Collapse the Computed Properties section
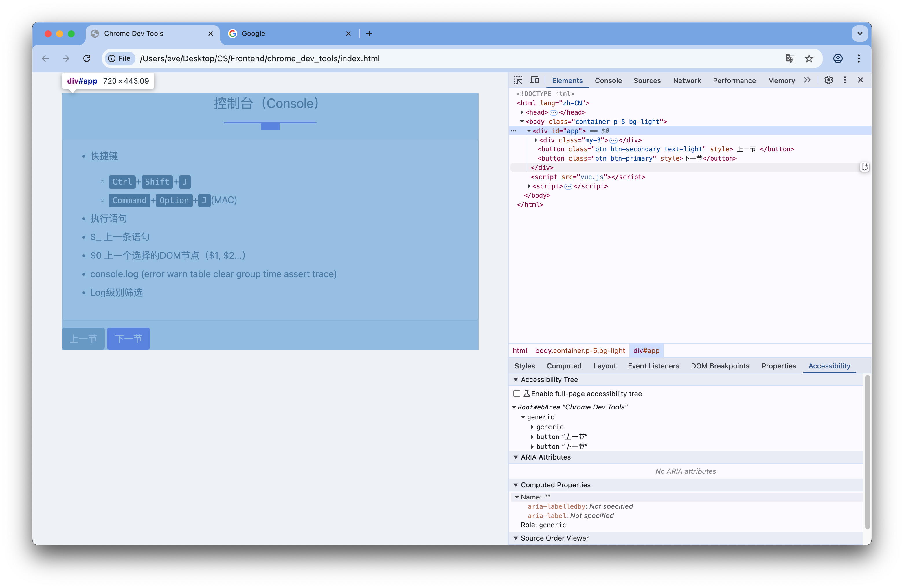 [516, 485]
